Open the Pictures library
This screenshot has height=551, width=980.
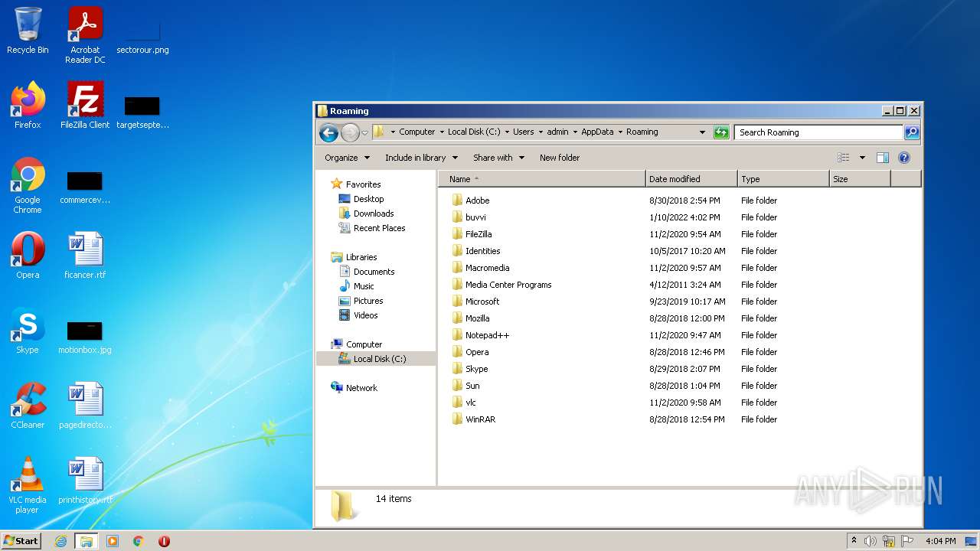click(x=368, y=301)
